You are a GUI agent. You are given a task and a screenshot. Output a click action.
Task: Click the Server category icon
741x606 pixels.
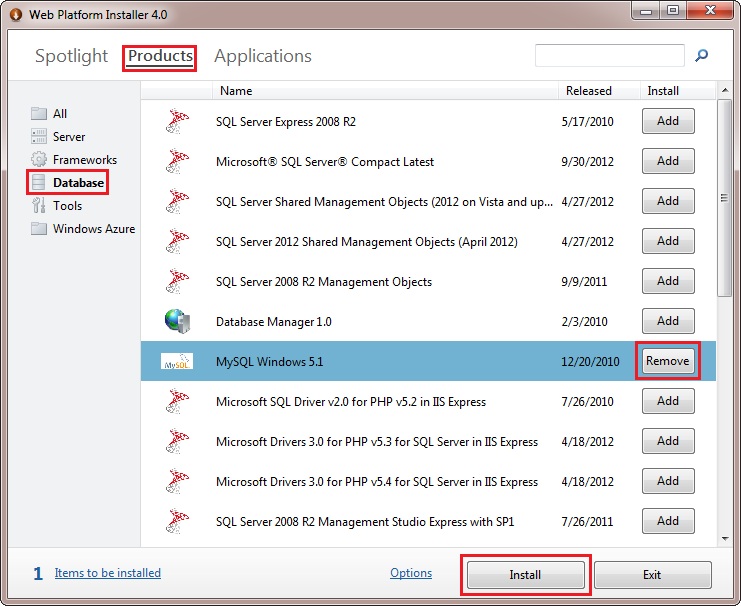click(x=39, y=136)
